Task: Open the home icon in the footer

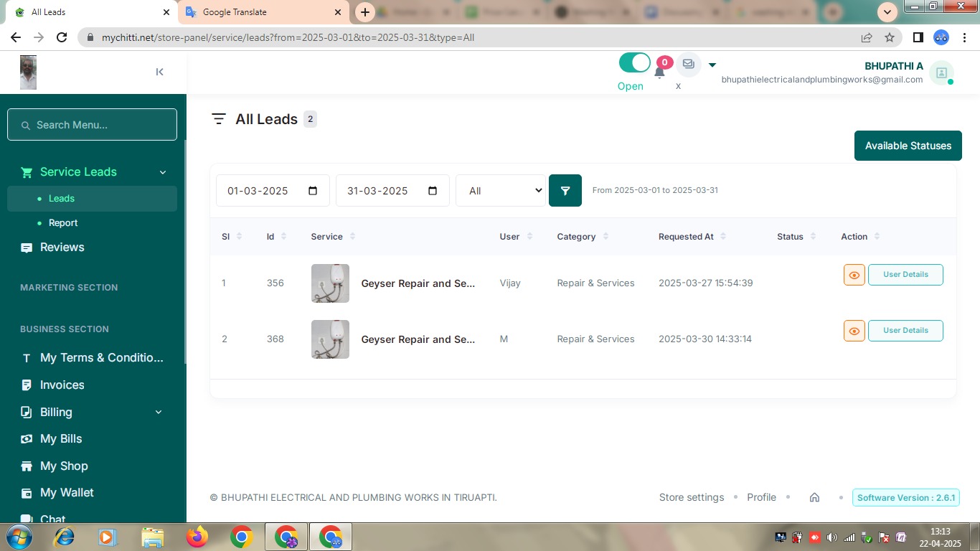Action: tap(814, 497)
